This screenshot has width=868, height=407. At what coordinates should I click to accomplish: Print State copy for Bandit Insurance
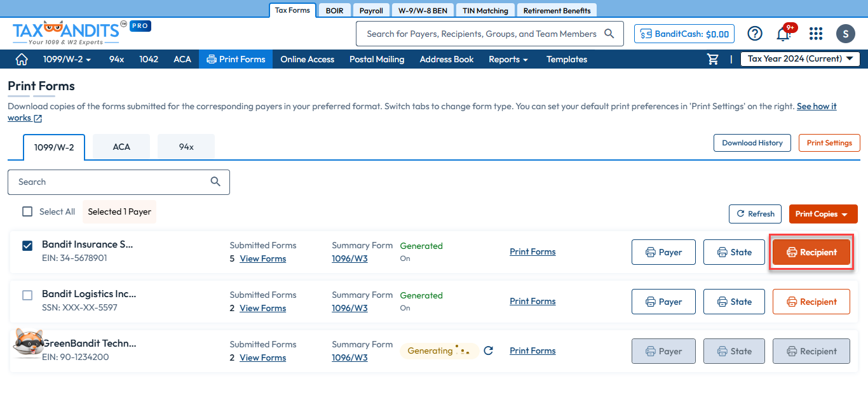pyautogui.click(x=735, y=252)
